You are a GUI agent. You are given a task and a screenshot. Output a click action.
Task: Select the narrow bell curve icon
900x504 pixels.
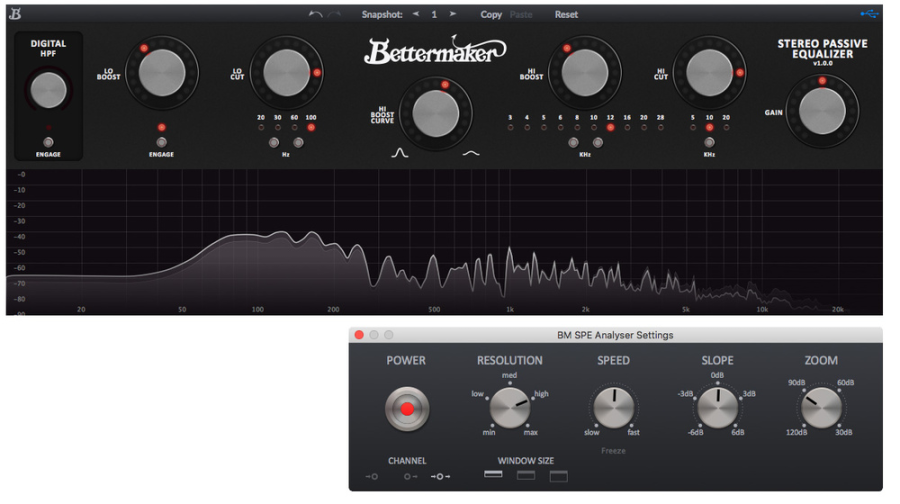[x=400, y=153]
